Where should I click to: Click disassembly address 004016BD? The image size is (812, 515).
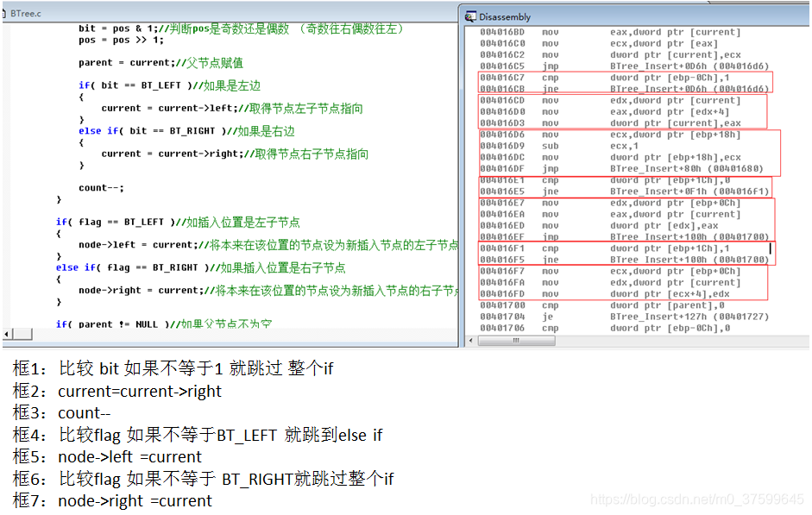click(x=502, y=32)
